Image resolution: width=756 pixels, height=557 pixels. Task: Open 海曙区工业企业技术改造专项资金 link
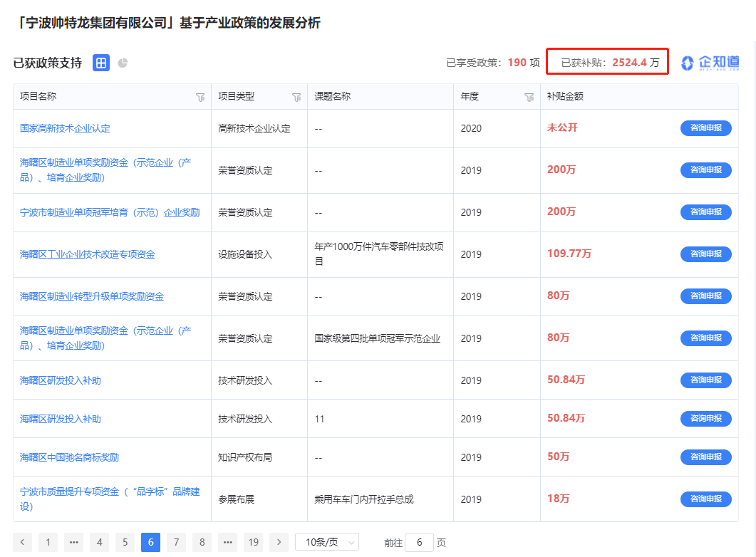(x=87, y=254)
